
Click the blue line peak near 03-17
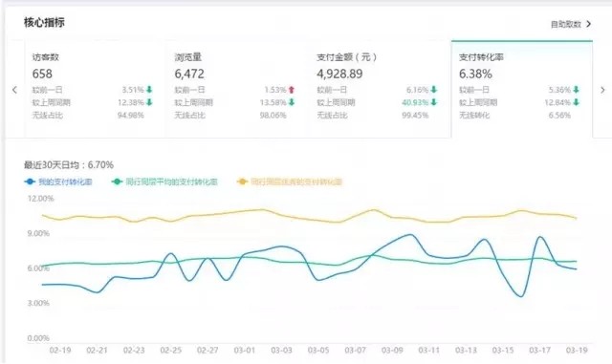click(540, 237)
